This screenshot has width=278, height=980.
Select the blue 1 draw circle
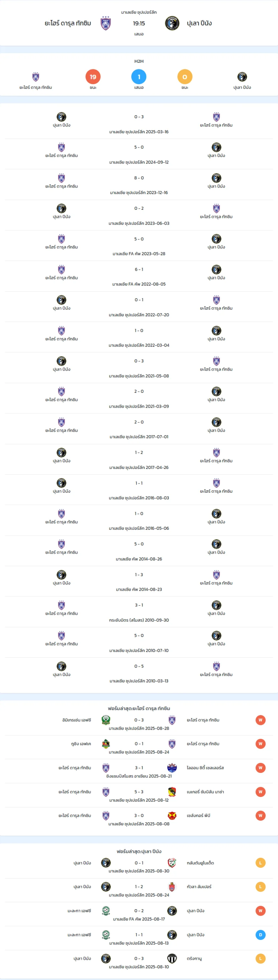coord(139,77)
